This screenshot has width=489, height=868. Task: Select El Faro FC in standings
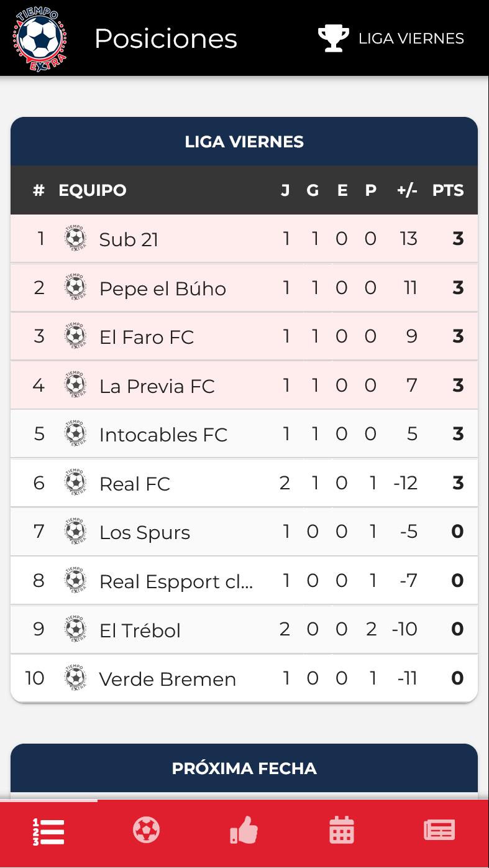(244, 336)
